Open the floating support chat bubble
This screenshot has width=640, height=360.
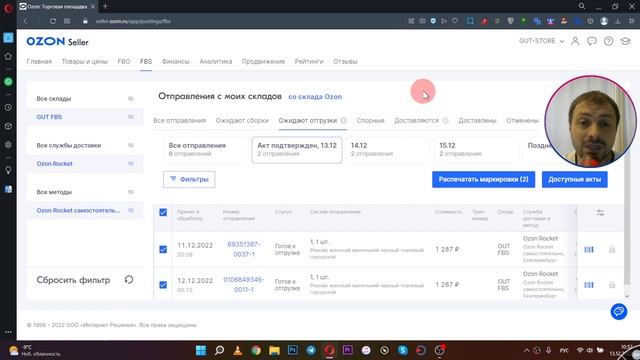(619, 311)
